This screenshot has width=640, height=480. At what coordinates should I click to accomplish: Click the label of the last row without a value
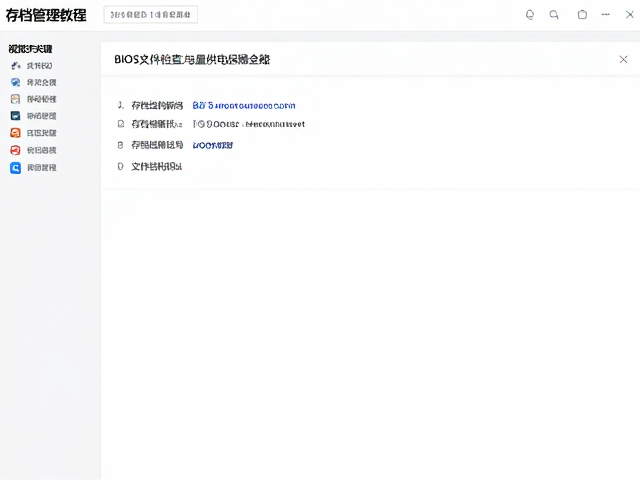tap(156, 167)
